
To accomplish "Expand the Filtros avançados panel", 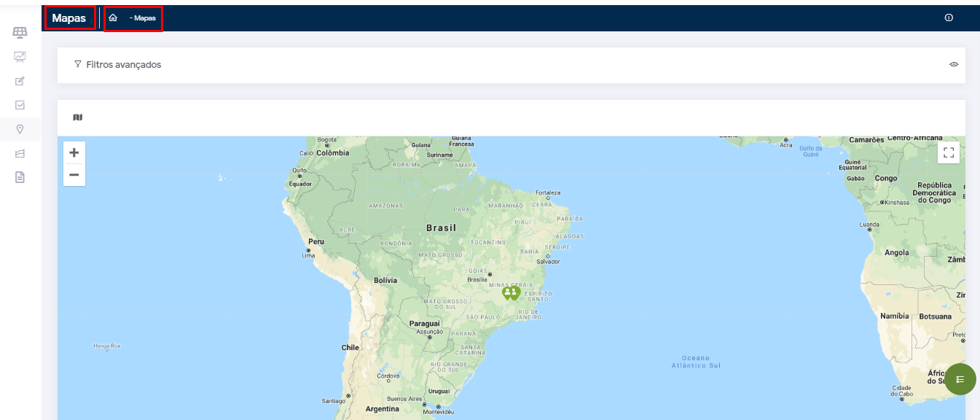I will (511, 65).
